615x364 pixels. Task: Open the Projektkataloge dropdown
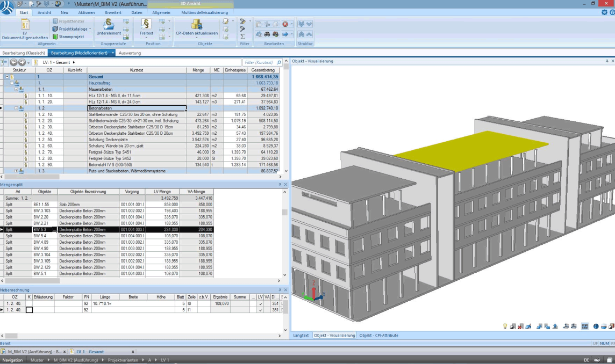pyautogui.click(x=90, y=29)
